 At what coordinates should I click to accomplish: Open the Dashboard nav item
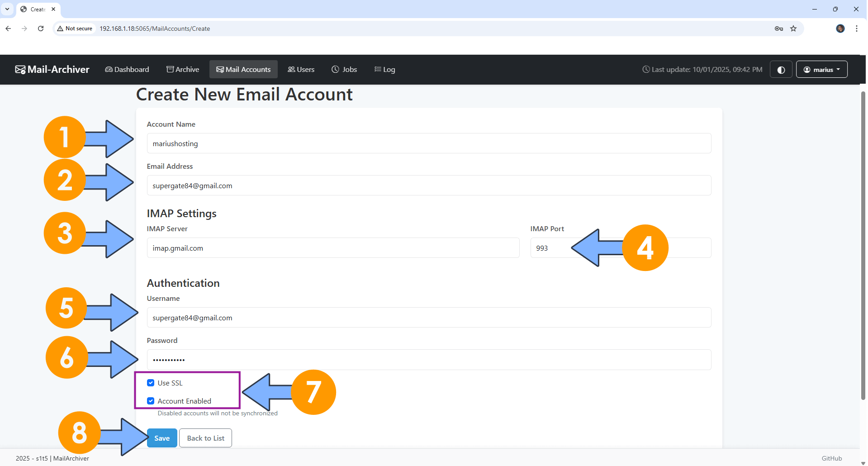(127, 70)
